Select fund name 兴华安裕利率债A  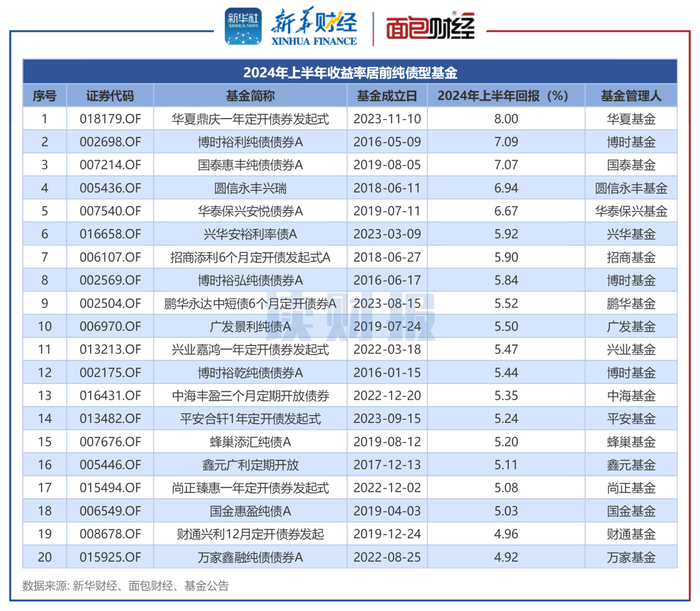pyautogui.click(x=250, y=234)
